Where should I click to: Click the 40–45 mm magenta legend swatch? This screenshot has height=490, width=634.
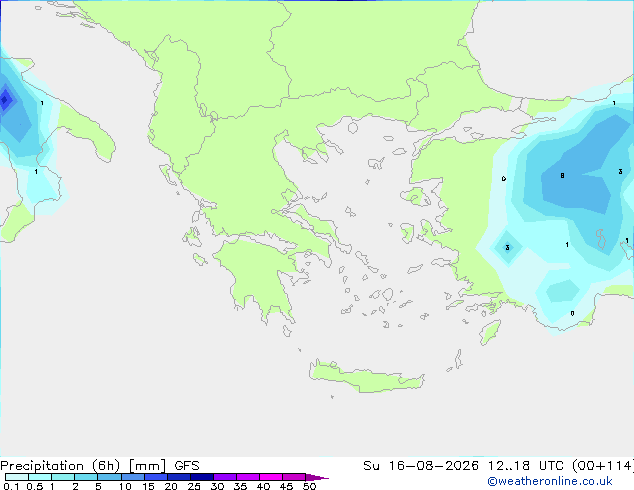pos(271,477)
